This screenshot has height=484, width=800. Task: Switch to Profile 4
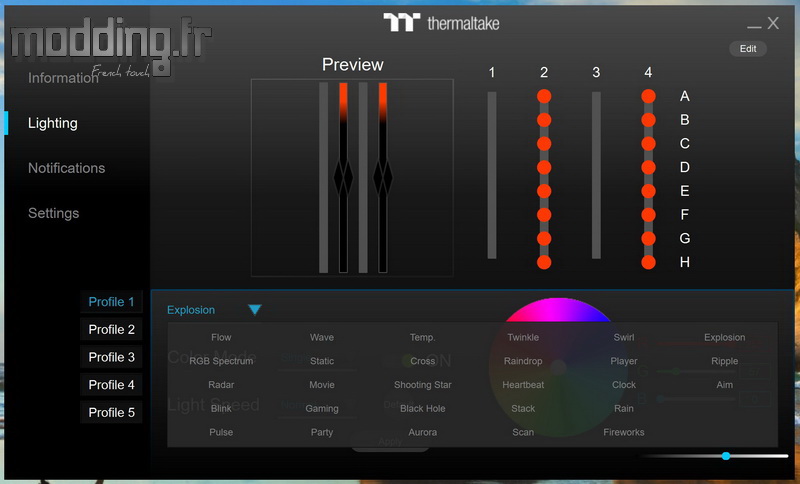pos(111,385)
